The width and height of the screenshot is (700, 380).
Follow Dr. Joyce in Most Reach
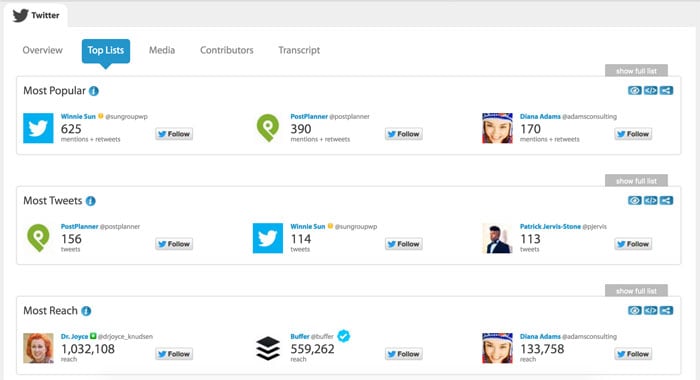(174, 354)
